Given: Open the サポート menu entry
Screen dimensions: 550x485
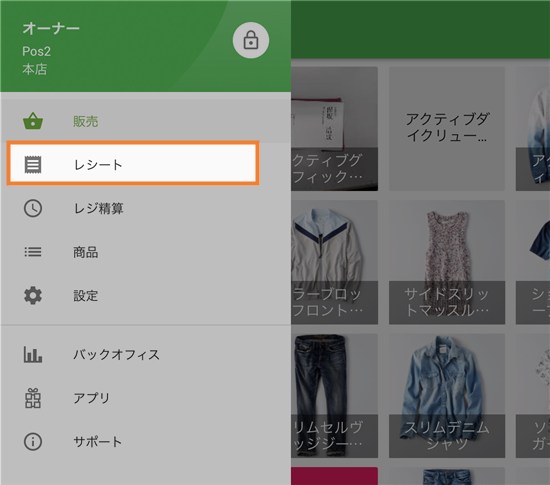Looking at the screenshot, I should (146, 442).
